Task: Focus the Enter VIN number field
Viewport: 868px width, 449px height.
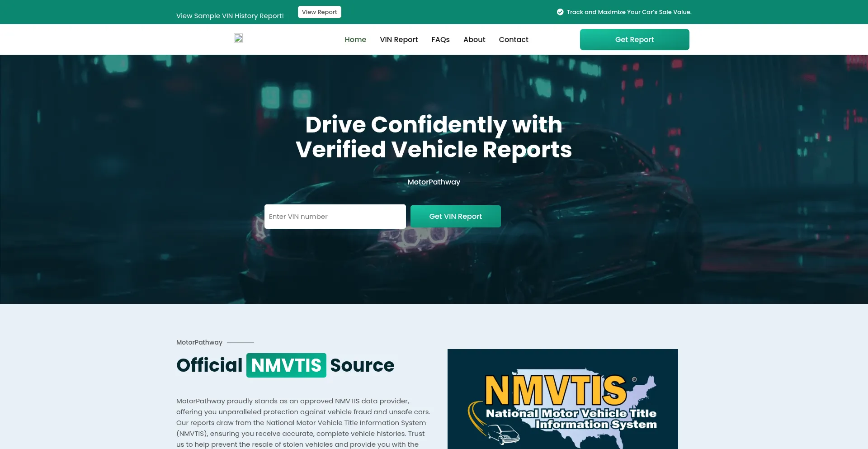Action: 335,217
